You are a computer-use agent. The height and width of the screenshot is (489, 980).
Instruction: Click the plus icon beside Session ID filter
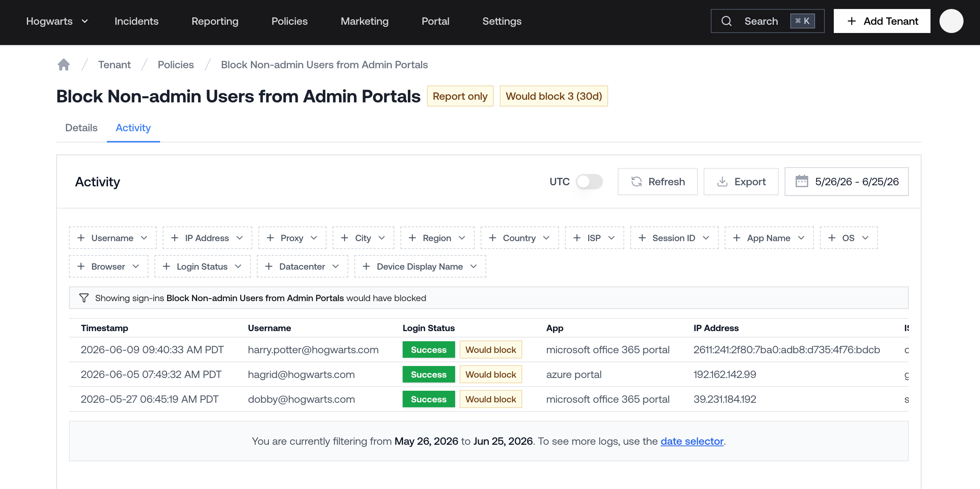point(642,238)
